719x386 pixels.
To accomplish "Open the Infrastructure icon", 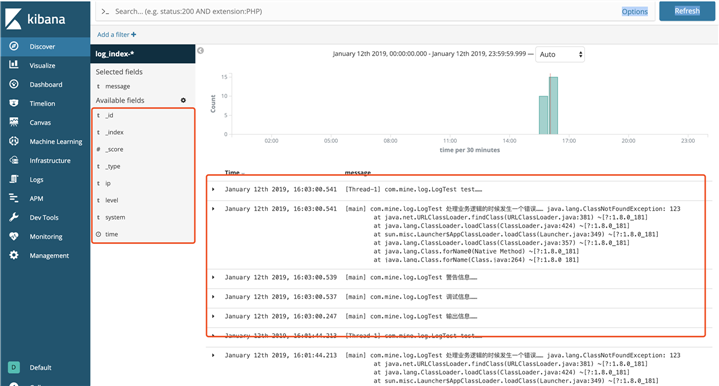I will (x=14, y=160).
